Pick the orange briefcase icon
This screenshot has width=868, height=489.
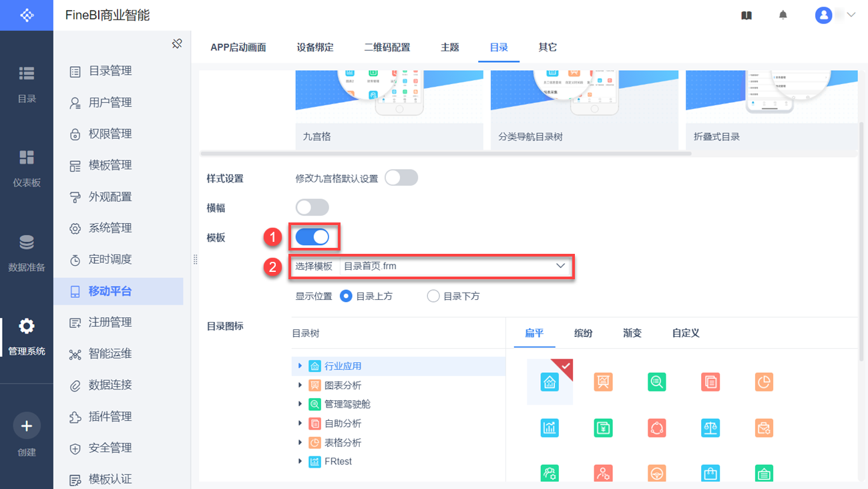pyautogui.click(x=764, y=428)
